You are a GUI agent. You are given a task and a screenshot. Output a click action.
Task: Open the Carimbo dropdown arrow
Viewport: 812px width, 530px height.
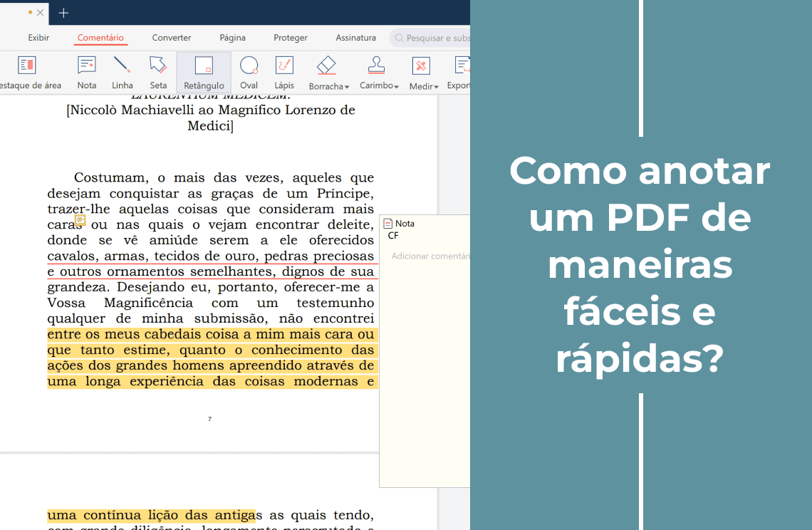396,86
